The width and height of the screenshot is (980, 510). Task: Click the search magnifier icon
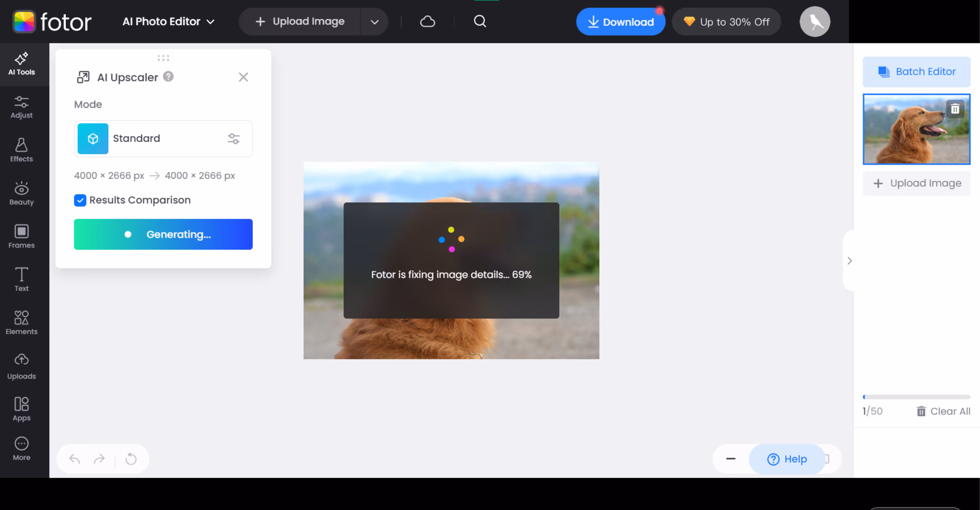480,21
